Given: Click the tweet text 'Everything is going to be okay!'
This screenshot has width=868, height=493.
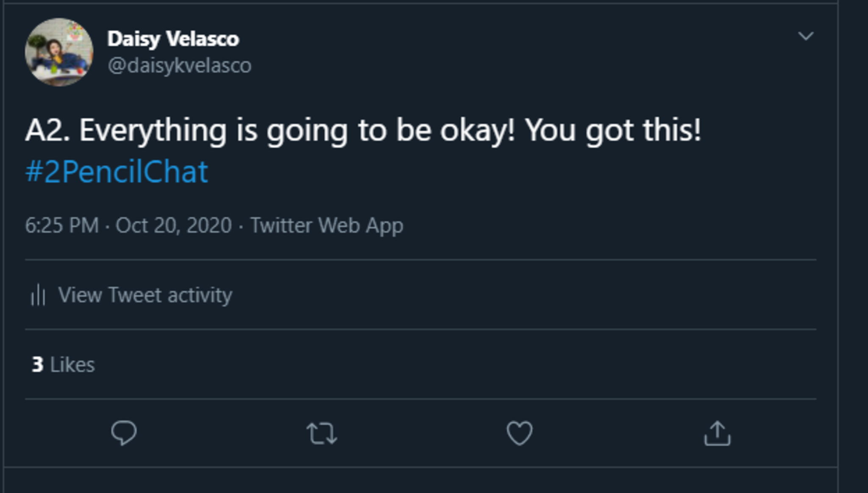Looking at the screenshot, I should coord(297,130).
